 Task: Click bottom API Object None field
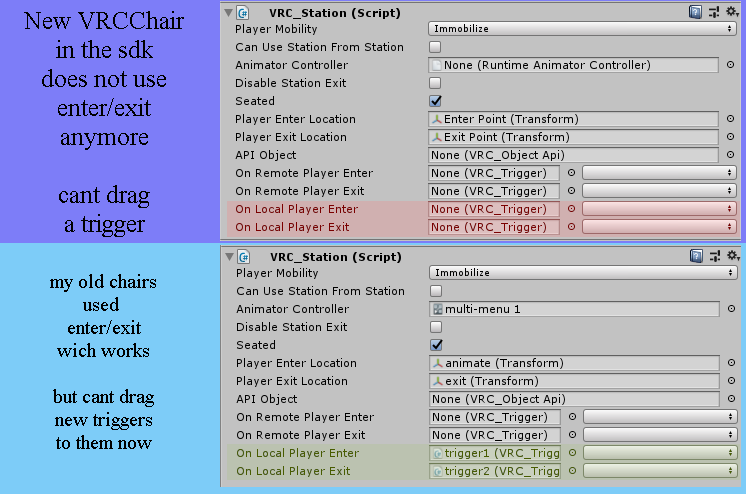coord(574,399)
